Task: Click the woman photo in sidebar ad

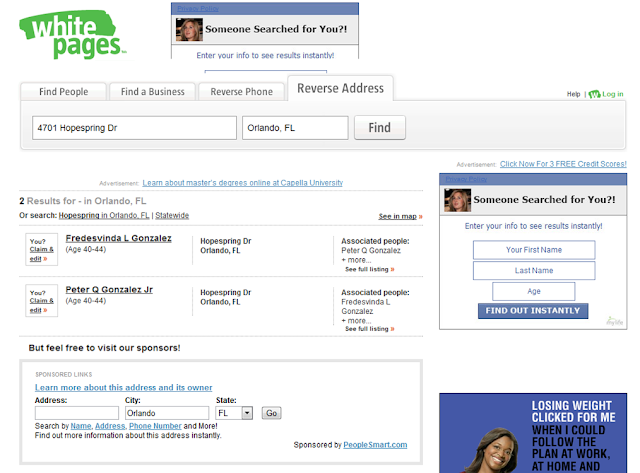Action: coord(458,200)
